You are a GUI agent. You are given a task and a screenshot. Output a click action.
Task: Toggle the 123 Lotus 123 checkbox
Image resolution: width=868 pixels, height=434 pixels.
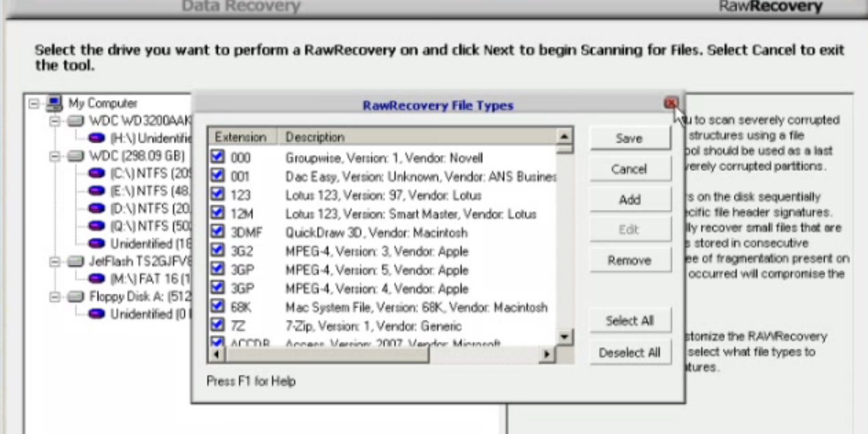tap(217, 194)
